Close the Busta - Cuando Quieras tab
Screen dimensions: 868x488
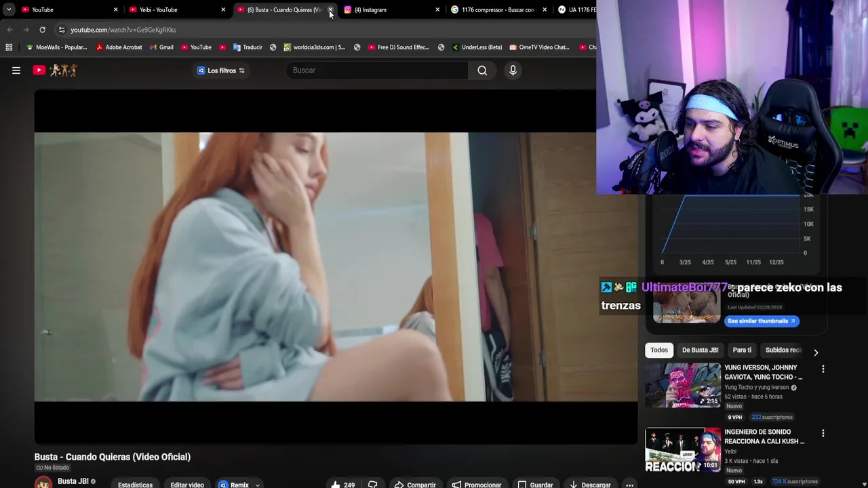click(330, 9)
